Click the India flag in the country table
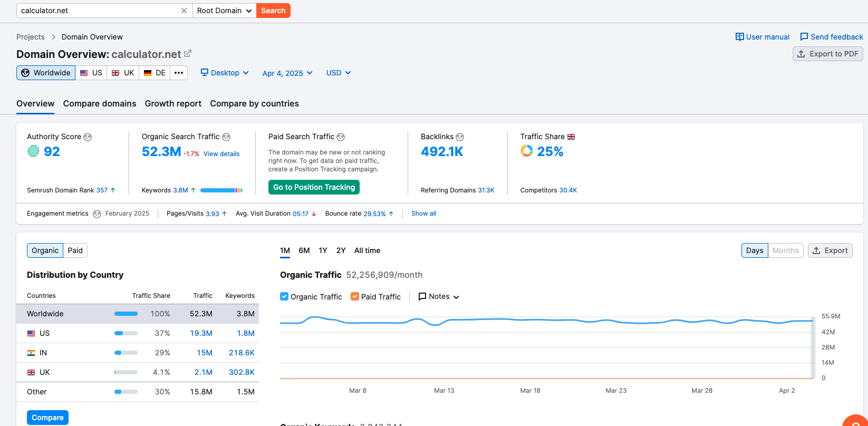Screen dimensions: 868x426 31,353
